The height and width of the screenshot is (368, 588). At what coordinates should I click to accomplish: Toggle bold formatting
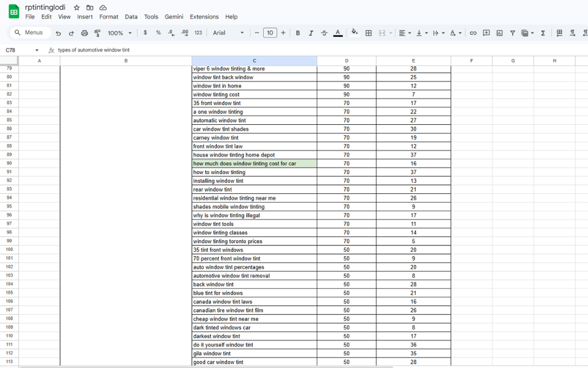click(298, 33)
